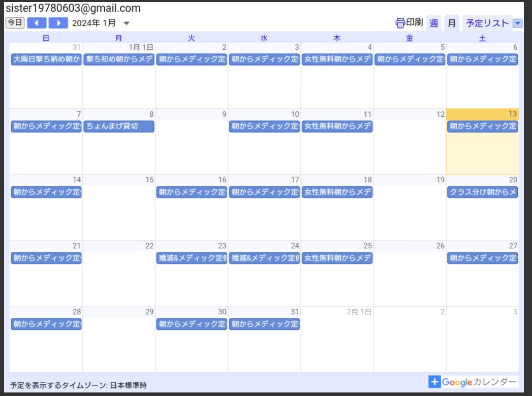
Task: Open the 朝からメディック定 event on the 2nd
Action: coord(192,59)
